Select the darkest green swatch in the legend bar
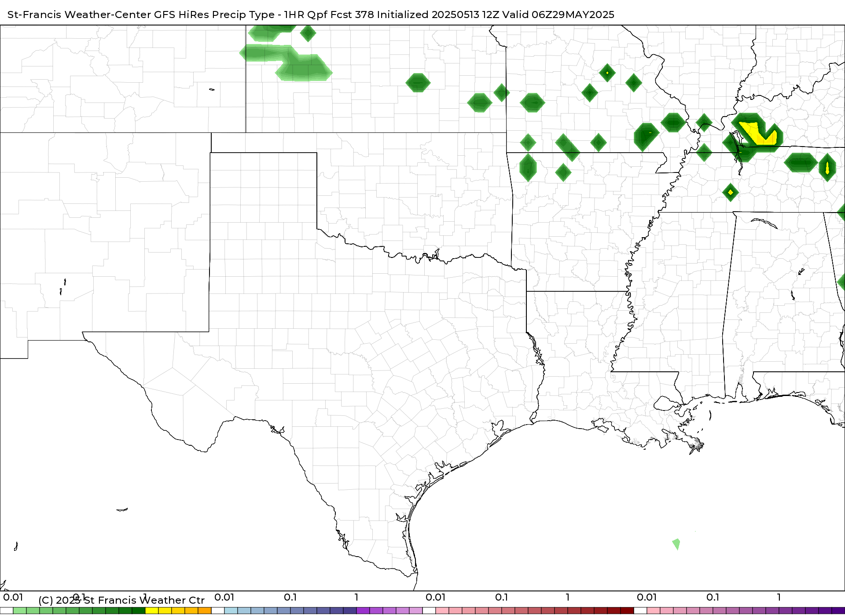Image resolution: width=845 pixels, height=616 pixels. (139, 611)
